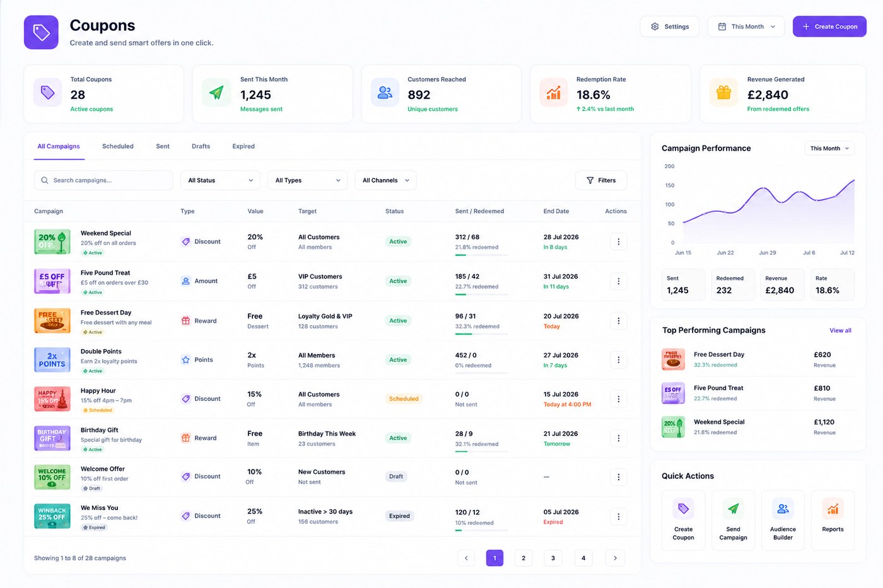Open the Settings button
Image resolution: width=883 pixels, height=588 pixels.
point(669,26)
